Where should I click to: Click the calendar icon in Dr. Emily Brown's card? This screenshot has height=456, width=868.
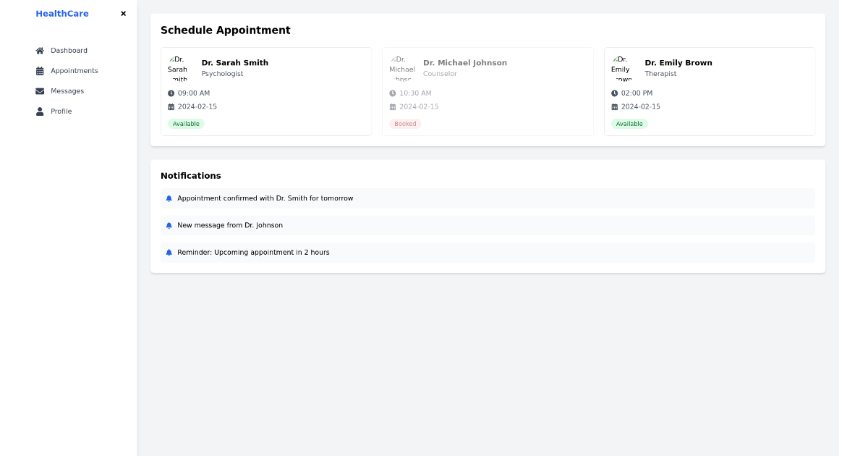point(614,107)
